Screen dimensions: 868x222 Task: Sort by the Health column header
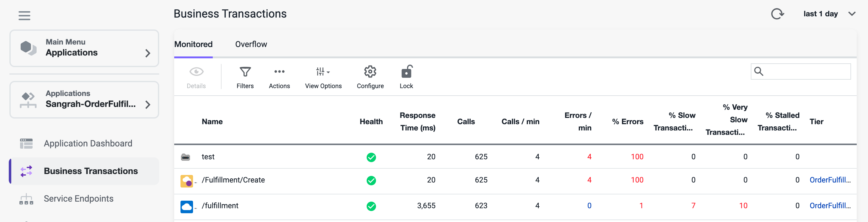click(371, 121)
